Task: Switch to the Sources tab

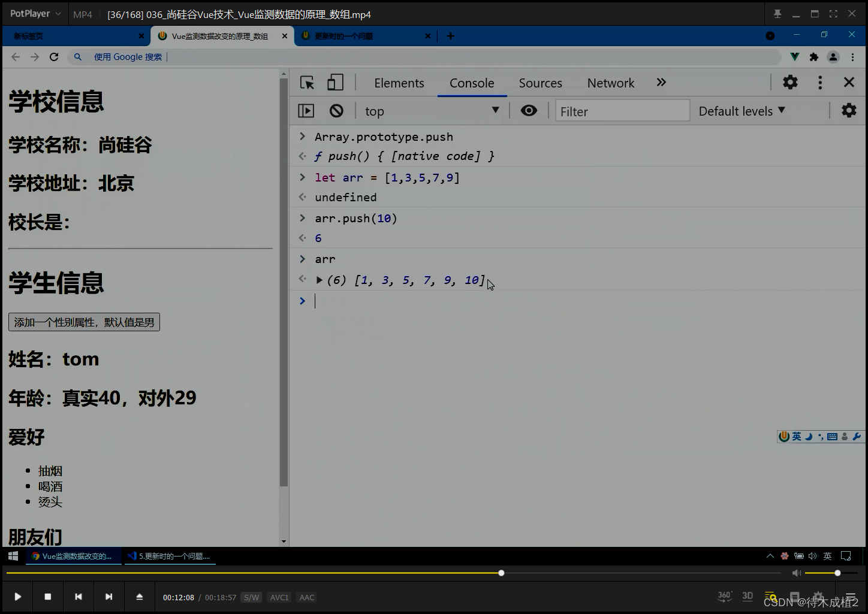Action: (540, 83)
